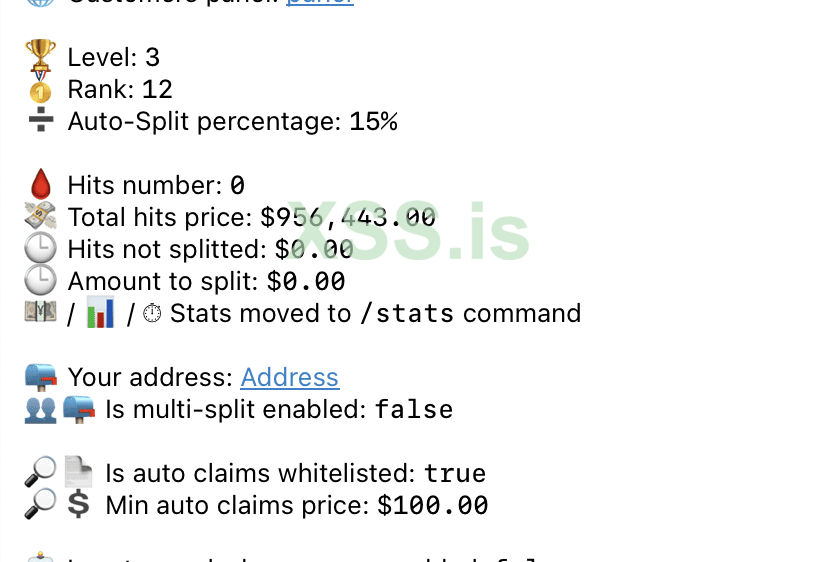Click the $956,443.00 total hits price value
The image size is (814, 562).
pyautogui.click(x=347, y=217)
